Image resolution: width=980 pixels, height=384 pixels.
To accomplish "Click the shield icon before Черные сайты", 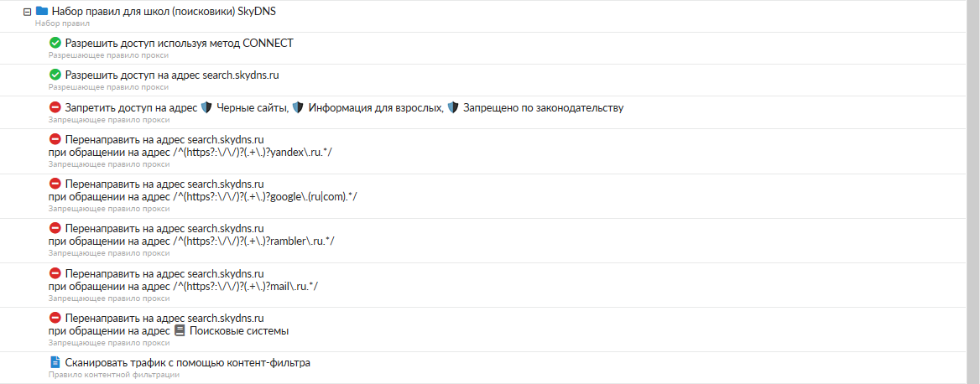I will (206, 107).
